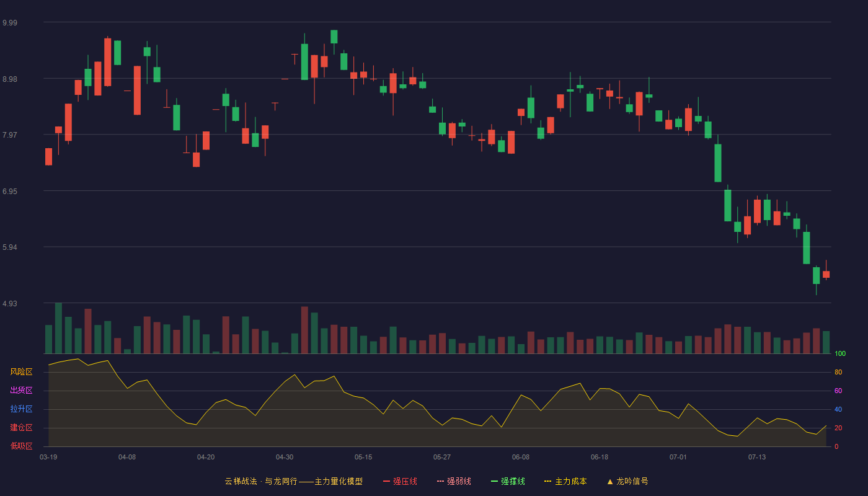
Task: Click the 8.98 price axis label
Action: point(10,79)
